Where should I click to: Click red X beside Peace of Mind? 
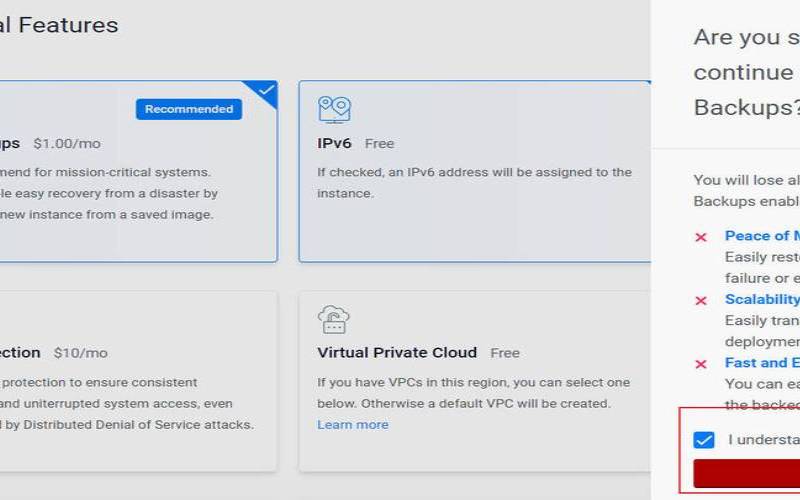[701, 237]
